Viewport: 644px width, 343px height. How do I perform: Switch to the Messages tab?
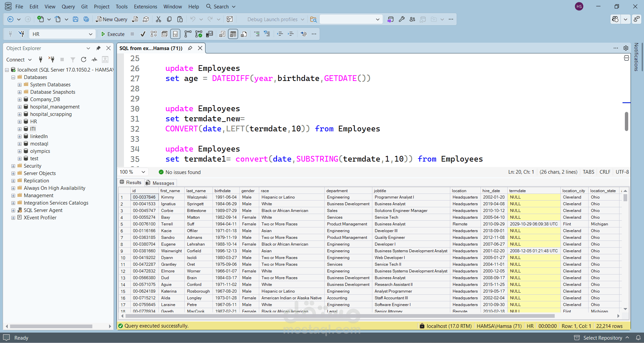coord(160,183)
